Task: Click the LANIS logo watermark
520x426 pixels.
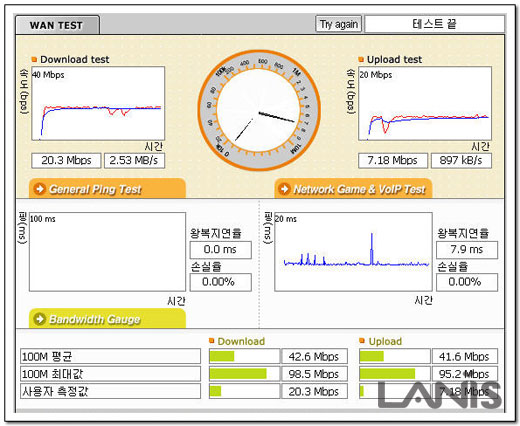Action: 440,394
